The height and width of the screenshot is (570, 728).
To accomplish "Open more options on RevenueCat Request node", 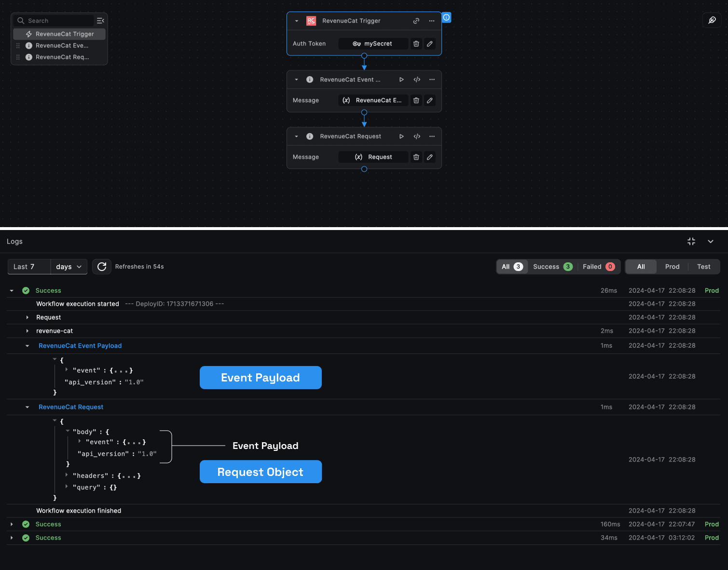I will pyautogui.click(x=432, y=136).
